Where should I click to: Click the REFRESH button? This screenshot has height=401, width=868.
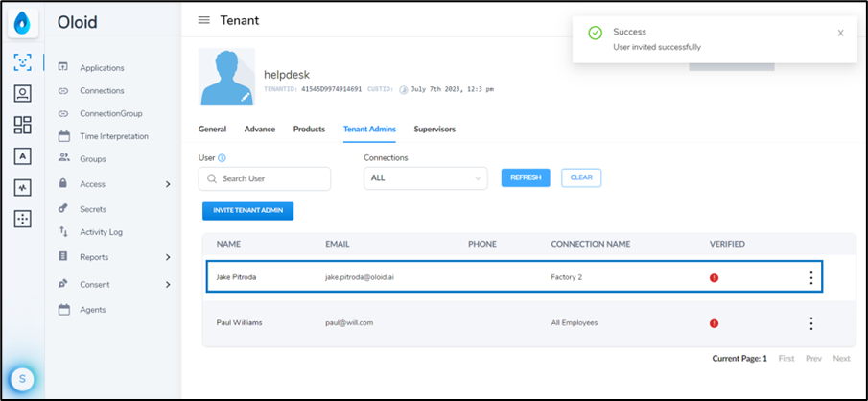point(526,177)
